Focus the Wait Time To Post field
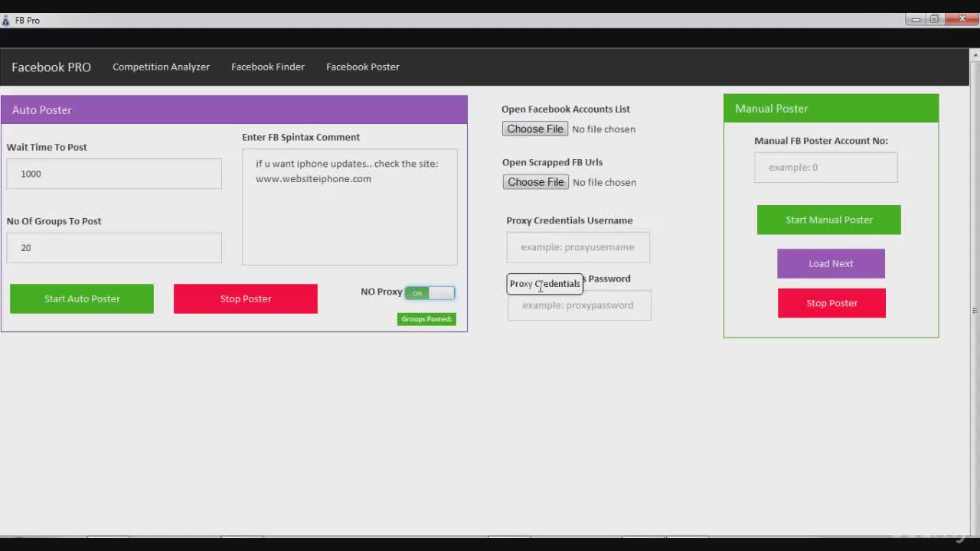Viewport: 980px width, 551px height. [114, 174]
